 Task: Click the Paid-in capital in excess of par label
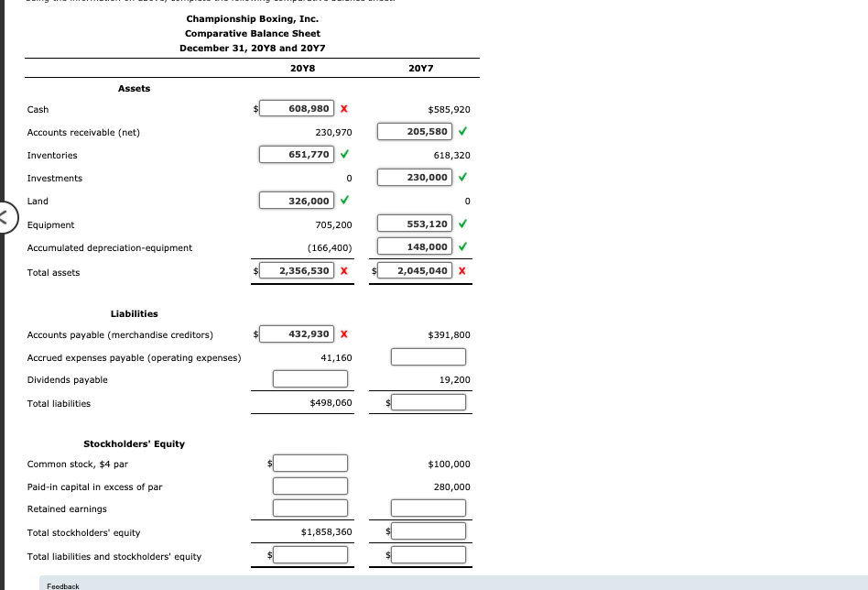[94, 487]
